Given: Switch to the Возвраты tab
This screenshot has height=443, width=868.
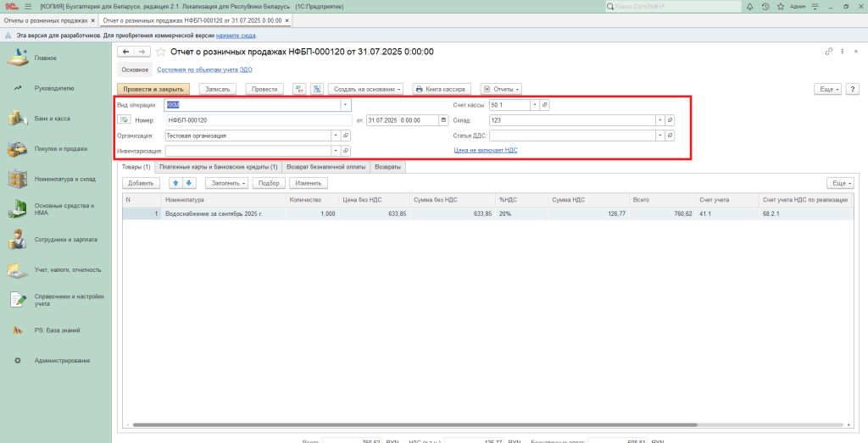Looking at the screenshot, I should pos(388,167).
